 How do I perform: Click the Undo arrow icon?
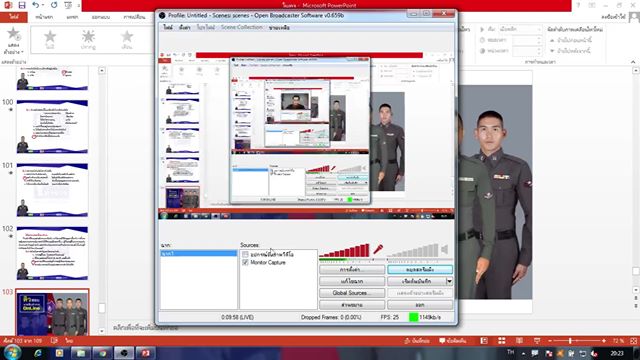pyautogui.click(x=36, y=5)
